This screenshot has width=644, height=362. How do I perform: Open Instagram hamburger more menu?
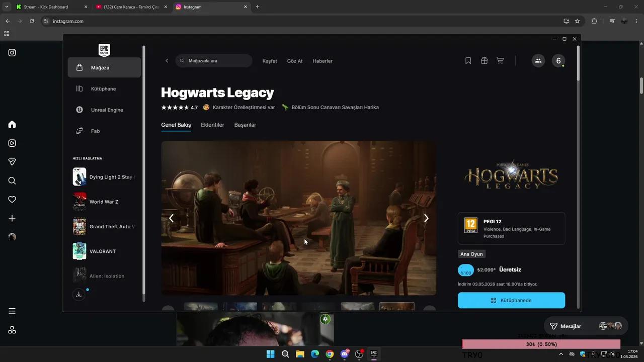pos(12,311)
